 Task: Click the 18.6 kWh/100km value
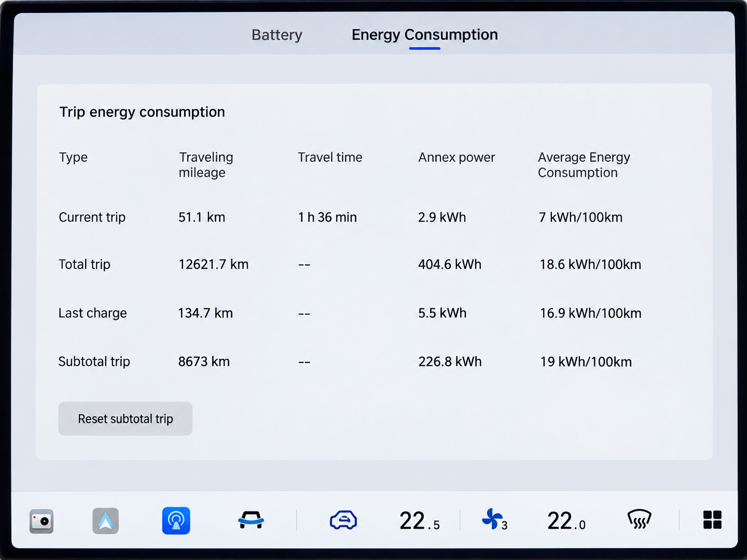[x=591, y=265]
